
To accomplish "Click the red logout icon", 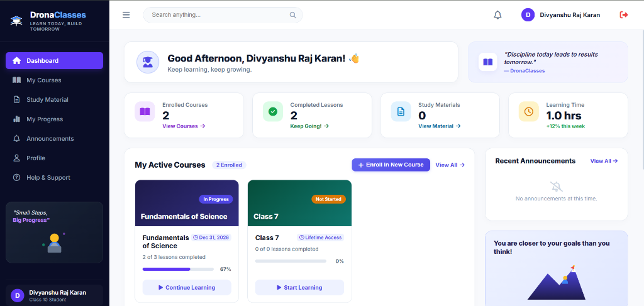I will click(x=623, y=15).
